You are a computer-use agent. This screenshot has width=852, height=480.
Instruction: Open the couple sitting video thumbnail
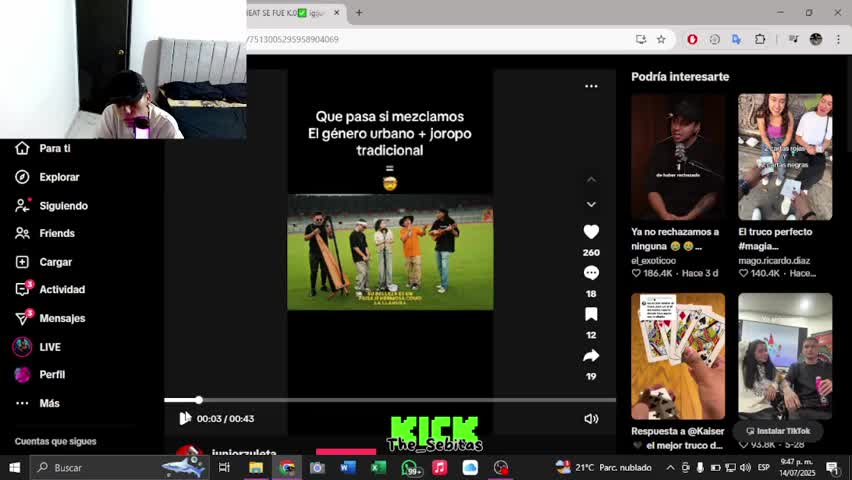pyautogui.click(x=785, y=356)
